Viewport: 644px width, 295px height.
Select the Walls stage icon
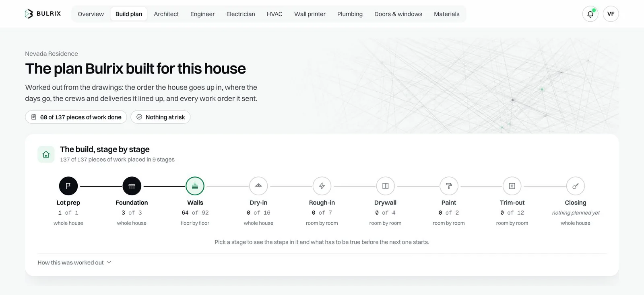point(195,186)
